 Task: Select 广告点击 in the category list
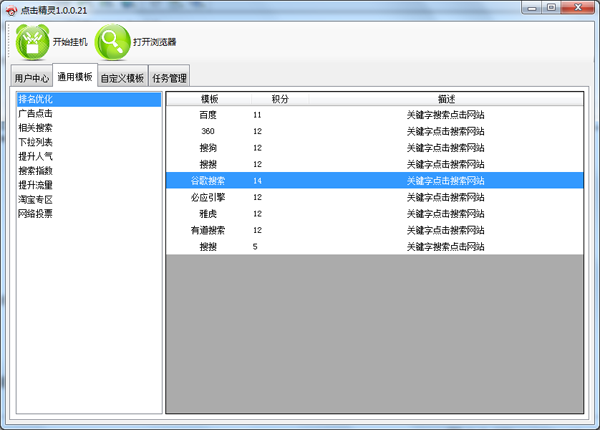click(x=89, y=114)
